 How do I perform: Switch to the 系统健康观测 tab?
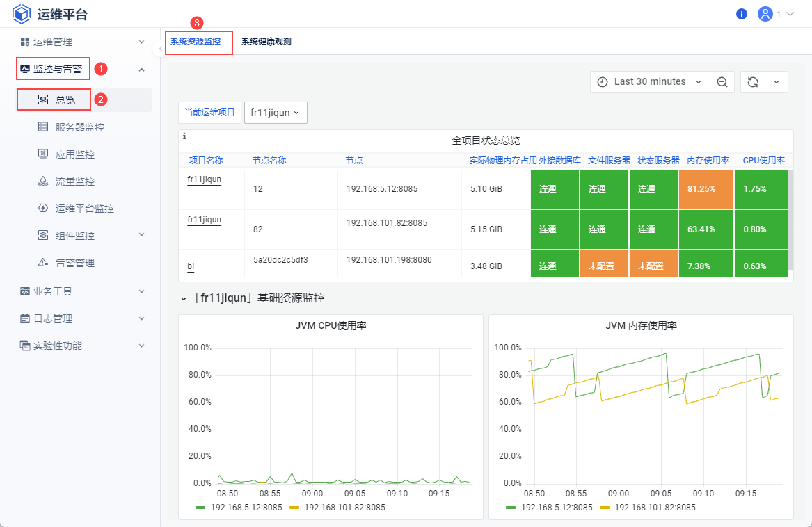point(266,42)
